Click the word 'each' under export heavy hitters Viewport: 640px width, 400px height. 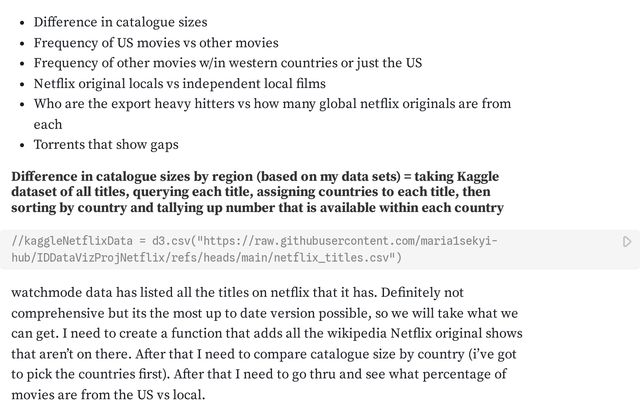[x=48, y=124]
